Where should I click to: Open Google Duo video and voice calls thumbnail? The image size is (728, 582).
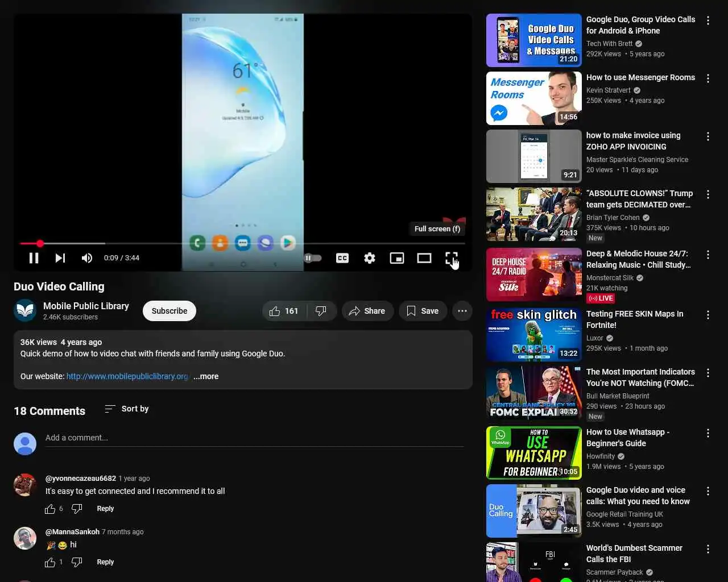pyautogui.click(x=534, y=511)
